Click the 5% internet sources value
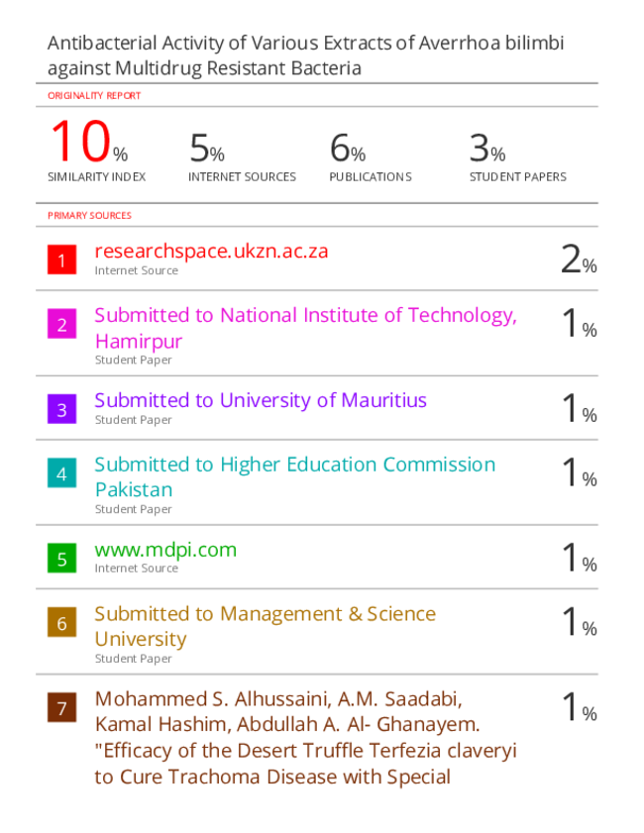The width and height of the screenshot is (644, 833). [x=207, y=148]
